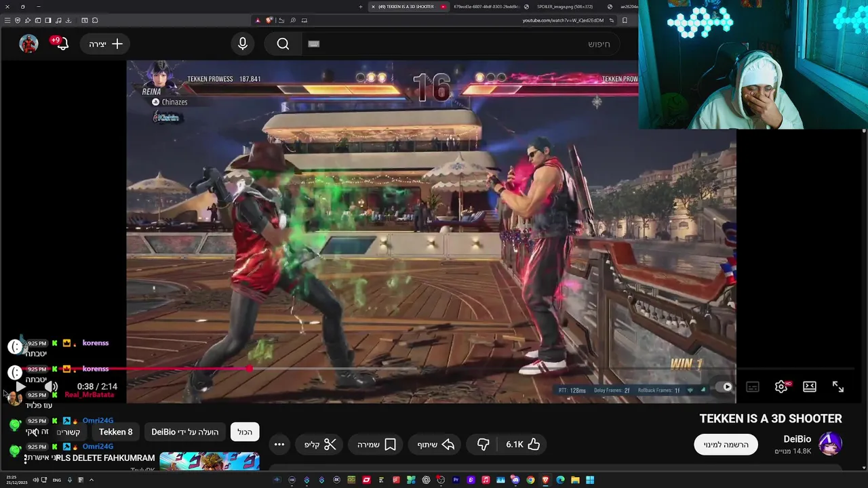Viewport: 868px width, 488px height.
Task: Open Premiere Pro from taskbar
Action: point(456,481)
